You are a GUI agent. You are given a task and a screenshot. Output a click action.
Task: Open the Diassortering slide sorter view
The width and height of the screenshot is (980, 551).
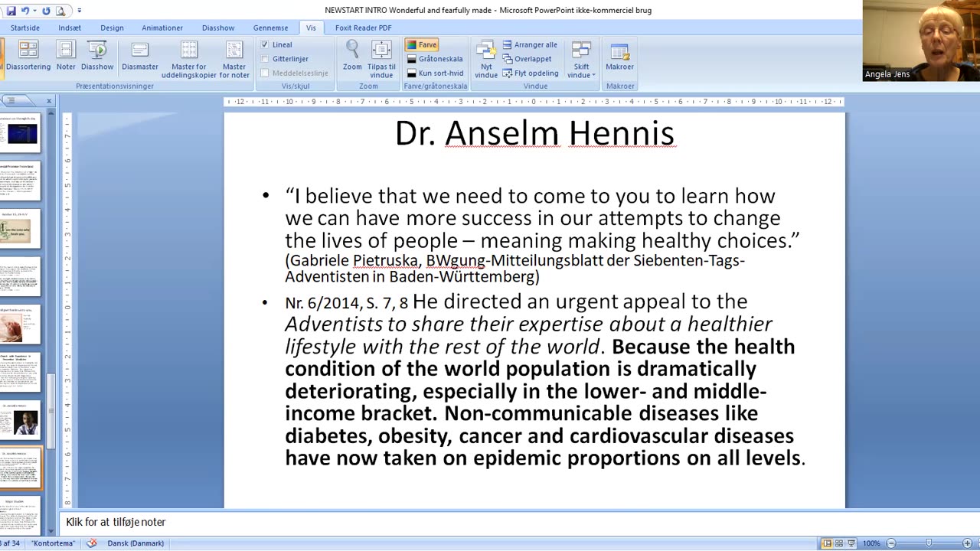28,57
